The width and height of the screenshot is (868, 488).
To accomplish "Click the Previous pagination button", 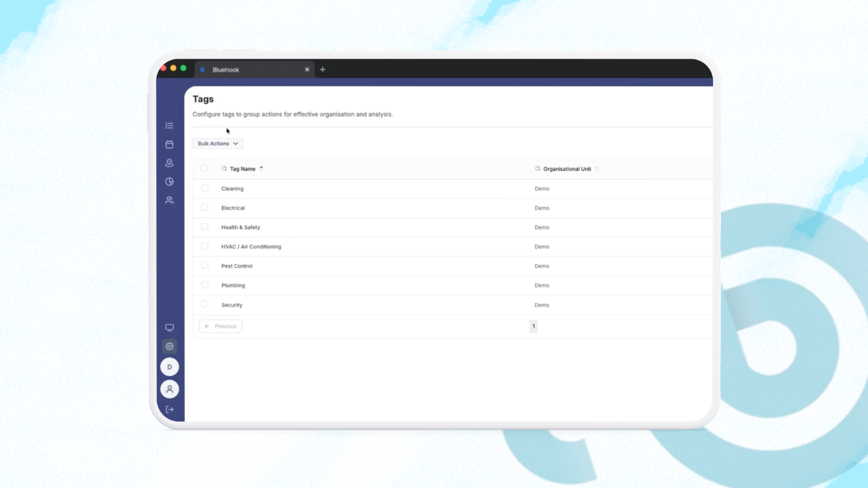I will coord(220,327).
